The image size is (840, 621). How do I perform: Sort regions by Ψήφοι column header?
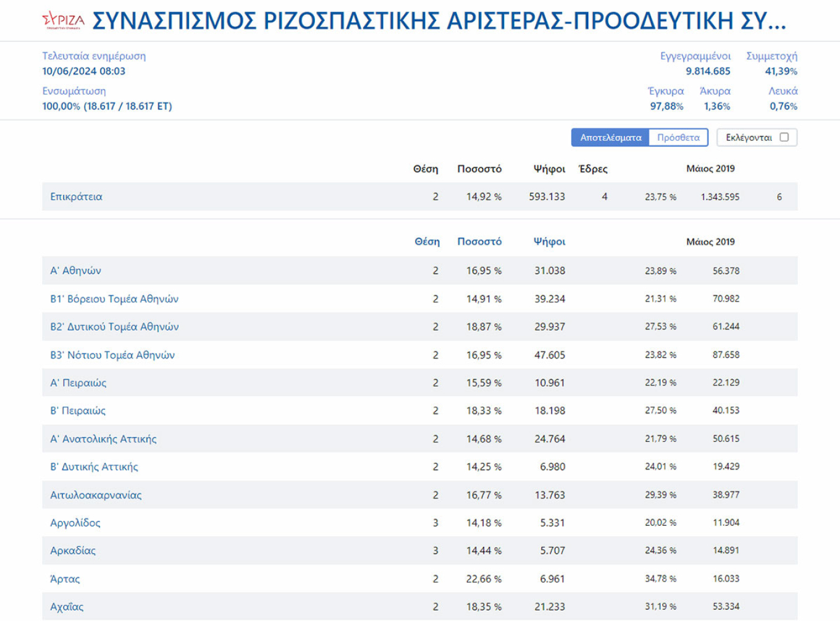pos(549,242)
